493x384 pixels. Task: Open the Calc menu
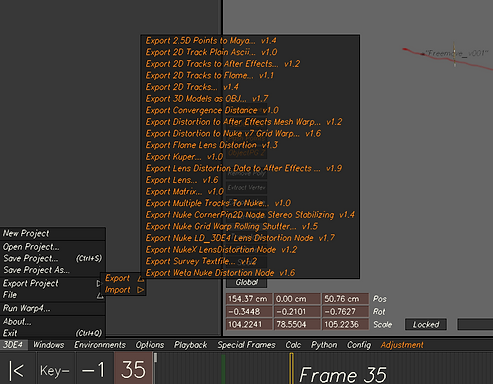pyautogui.click(x=293, y=345)
